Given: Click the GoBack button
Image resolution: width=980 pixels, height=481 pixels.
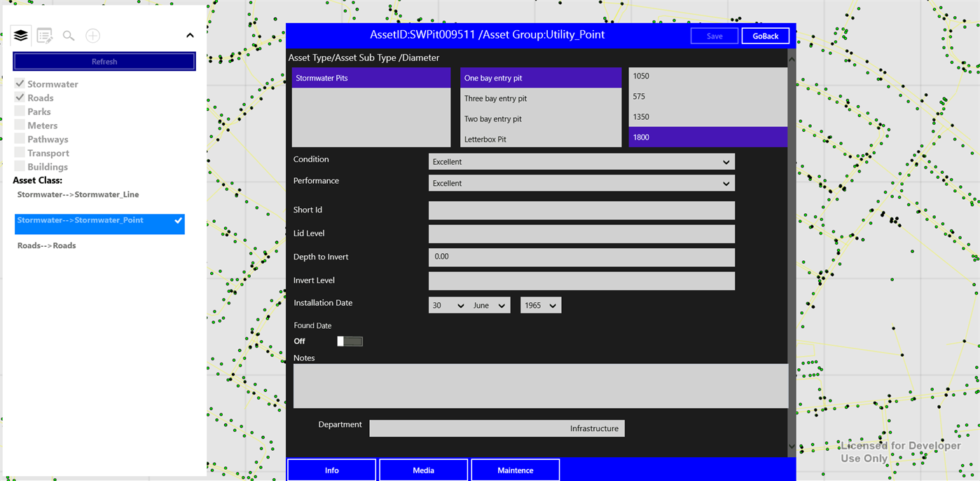Looking at the screenshot, I should [x=765, y=35].
